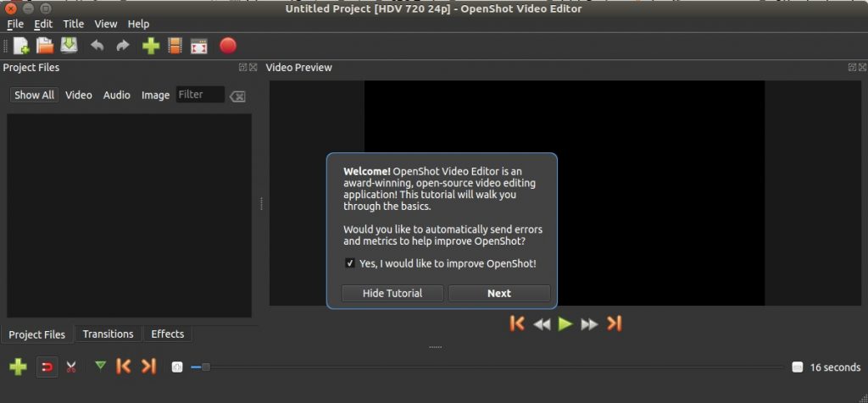Save project using the toolbar icon

[70, 46]
